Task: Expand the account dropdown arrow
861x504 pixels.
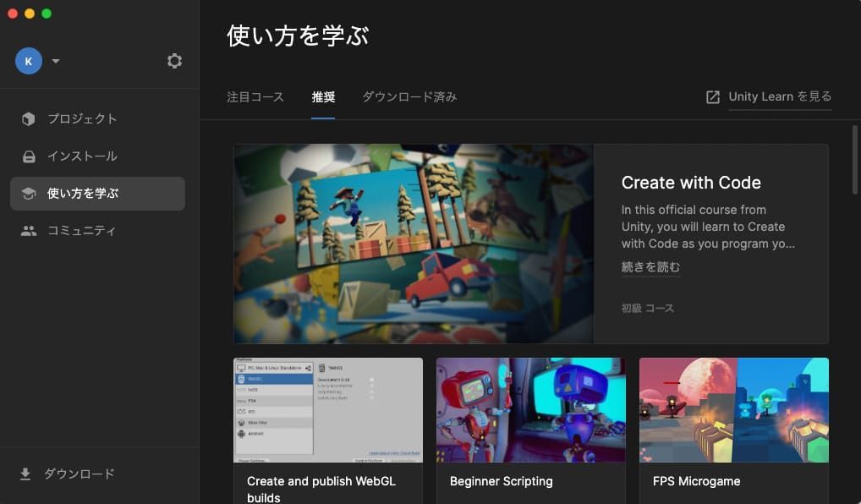Action: 56,61
